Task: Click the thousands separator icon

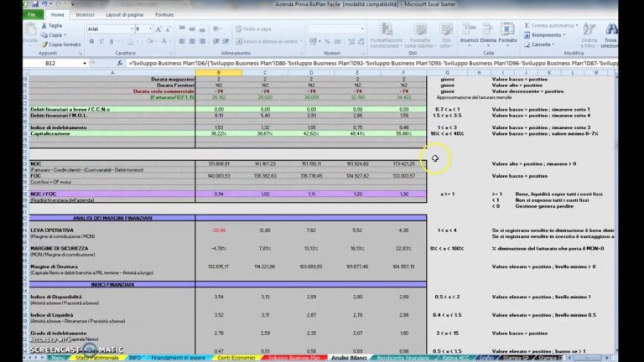Action: (x=338, y=41)
